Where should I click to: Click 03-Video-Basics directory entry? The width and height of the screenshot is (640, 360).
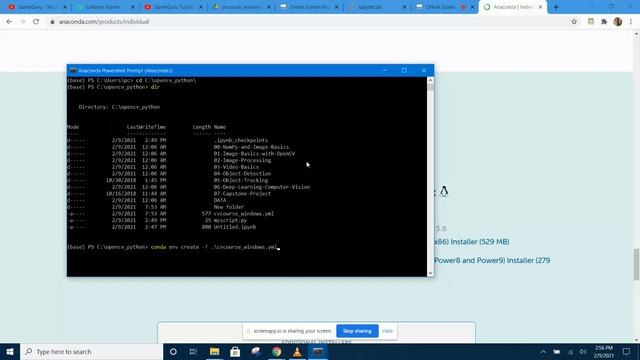(x=236, y=167)
